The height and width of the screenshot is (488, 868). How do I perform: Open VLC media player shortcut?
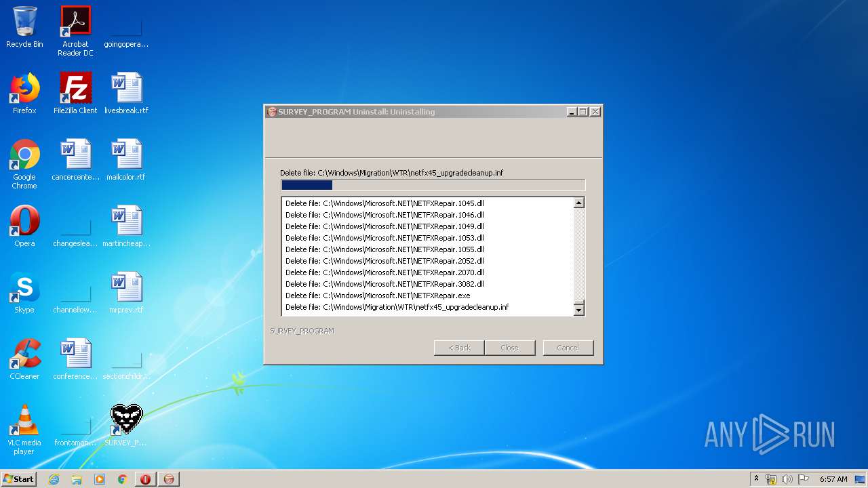24,430
